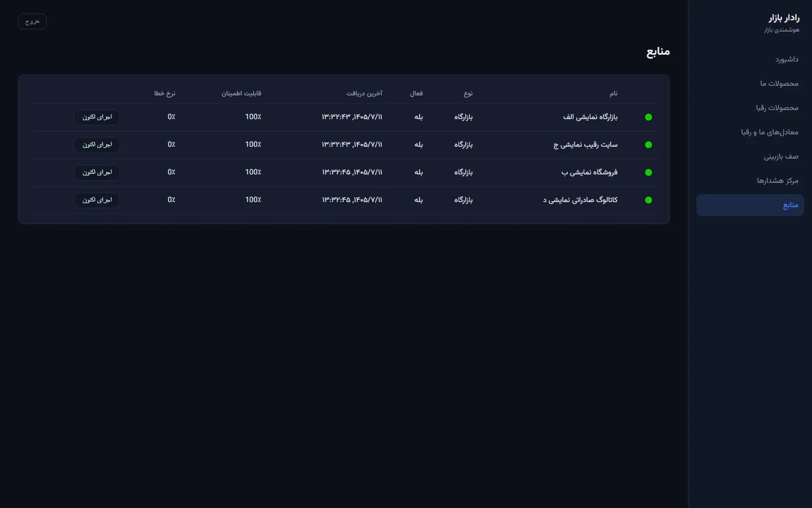Click the 0٪ error rate for سایت رقیب نمایشی ج
The height and width of the screenshot is (508, 812).
click(171, 144)
